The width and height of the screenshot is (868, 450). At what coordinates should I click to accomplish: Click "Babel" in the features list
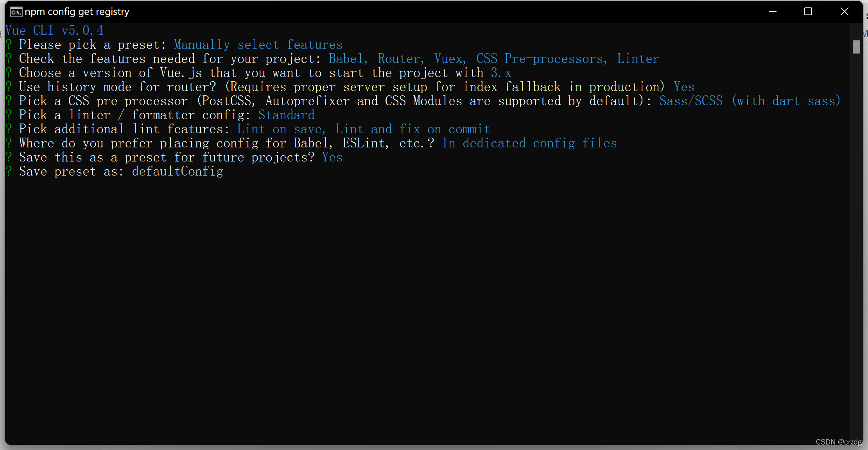(346, 58)
